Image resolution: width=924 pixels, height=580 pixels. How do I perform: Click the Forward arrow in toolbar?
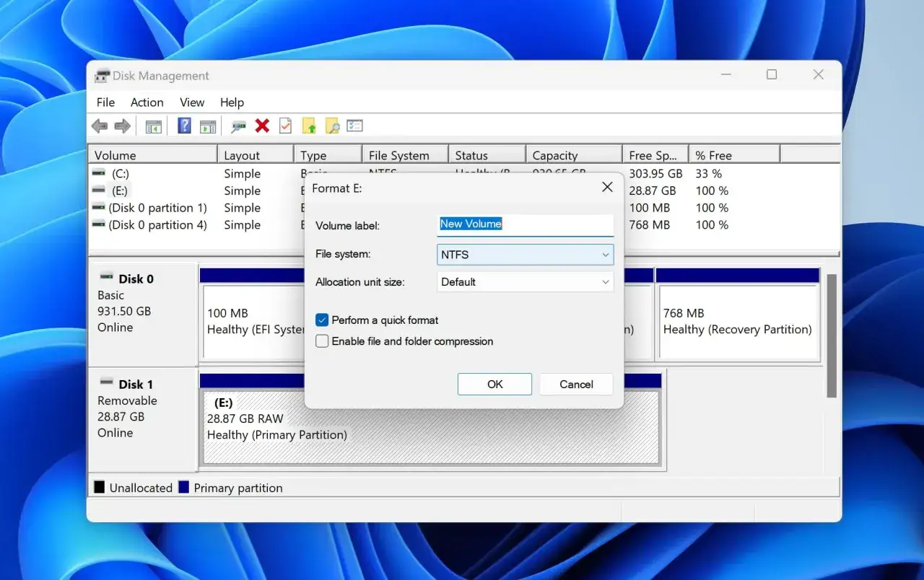(123, 126)
